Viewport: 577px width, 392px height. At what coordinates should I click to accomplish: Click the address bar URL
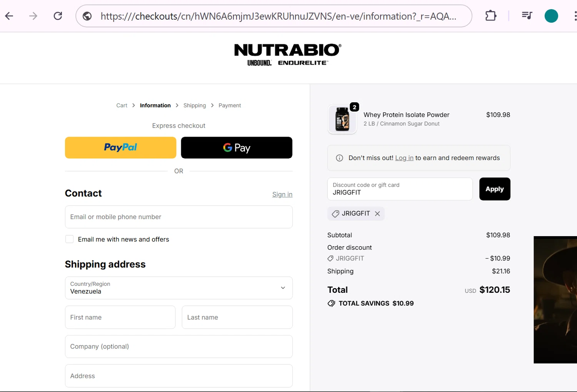click(x=278, y=16)
